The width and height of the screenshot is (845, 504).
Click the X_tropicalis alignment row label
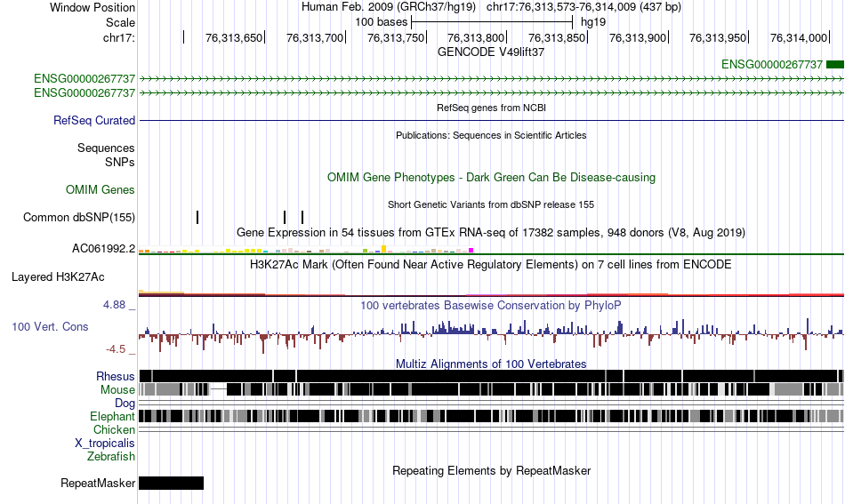click(105, 444)
